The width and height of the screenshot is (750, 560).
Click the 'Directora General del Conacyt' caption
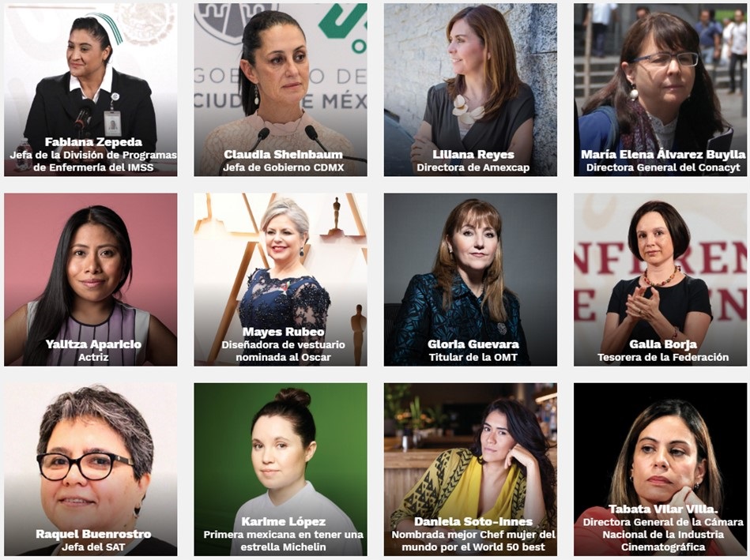663,167
